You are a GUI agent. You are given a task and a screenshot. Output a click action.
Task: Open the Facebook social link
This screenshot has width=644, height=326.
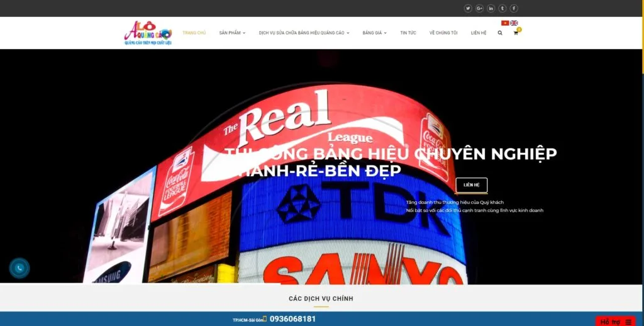point(514,8)
